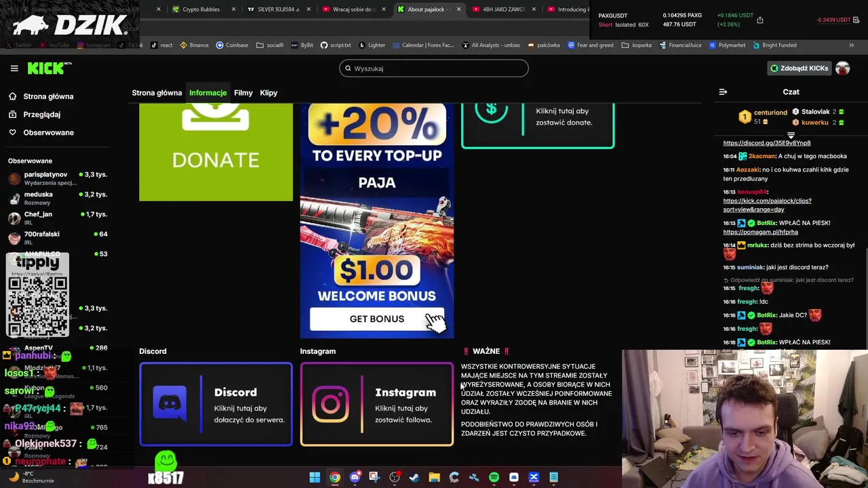The height and width of the screenshot is (488, 868).
Task: Open Notepad from the taskbar
Action: [554, 477]
